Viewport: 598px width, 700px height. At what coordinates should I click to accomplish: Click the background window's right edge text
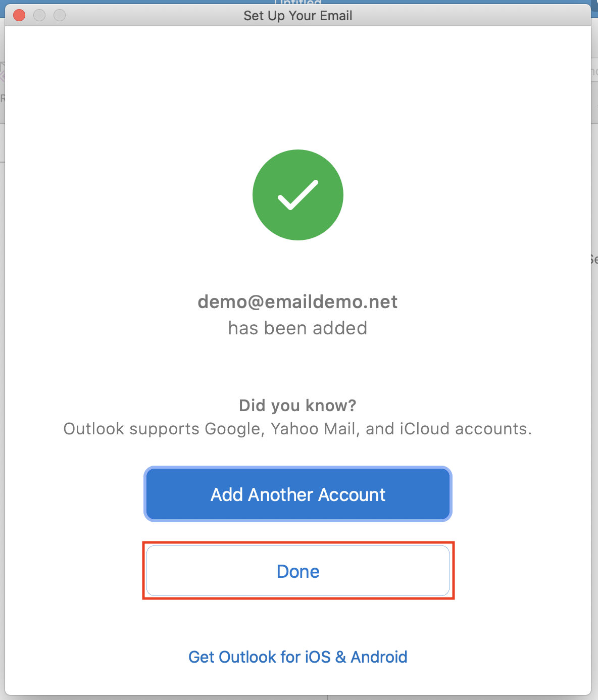click(x=594, y=260)
